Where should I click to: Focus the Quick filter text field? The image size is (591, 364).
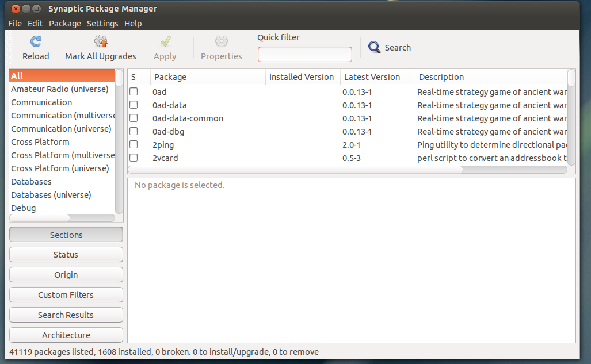(304, 55)
